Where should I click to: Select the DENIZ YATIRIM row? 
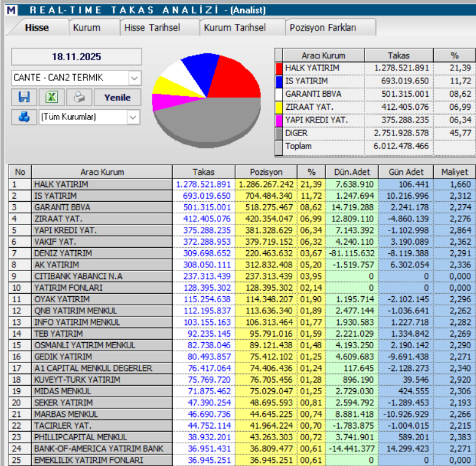[x=241, y=253]
